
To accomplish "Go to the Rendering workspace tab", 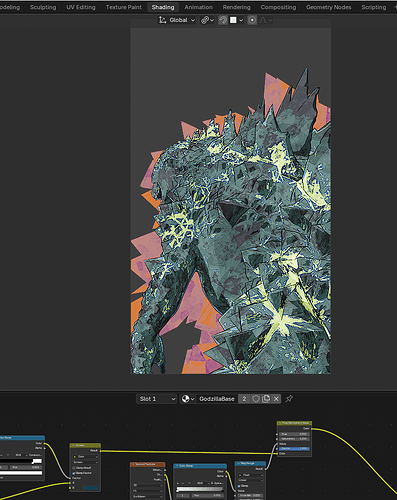I will coord(236,7).
